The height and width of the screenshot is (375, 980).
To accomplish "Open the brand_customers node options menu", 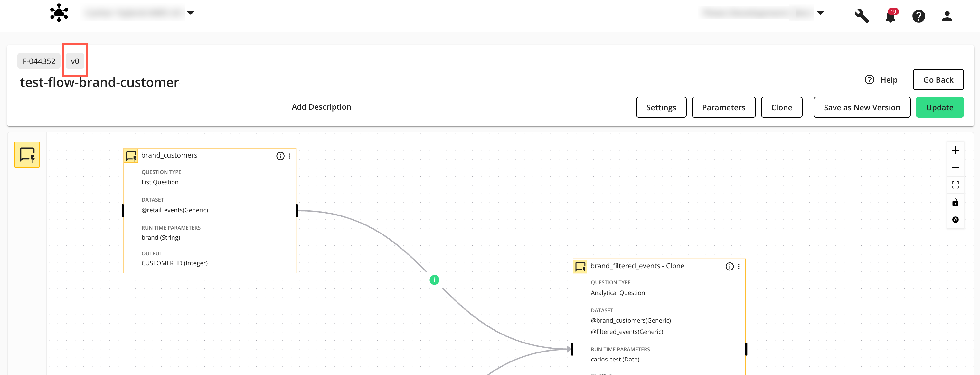I will pyautogui.click(x=289, y=156).
